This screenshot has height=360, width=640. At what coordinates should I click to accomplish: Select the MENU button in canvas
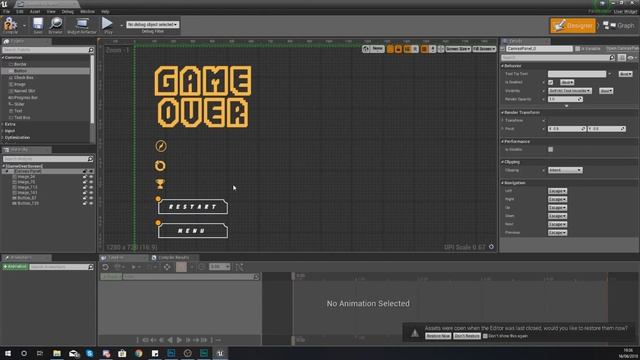(193, 231)
